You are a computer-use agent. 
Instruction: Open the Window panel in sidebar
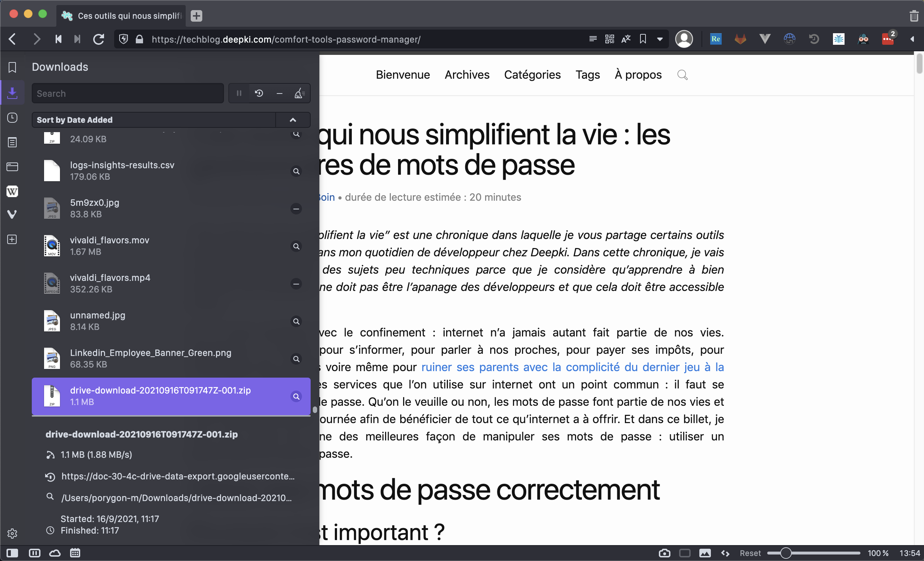click(x=12, y=167)
